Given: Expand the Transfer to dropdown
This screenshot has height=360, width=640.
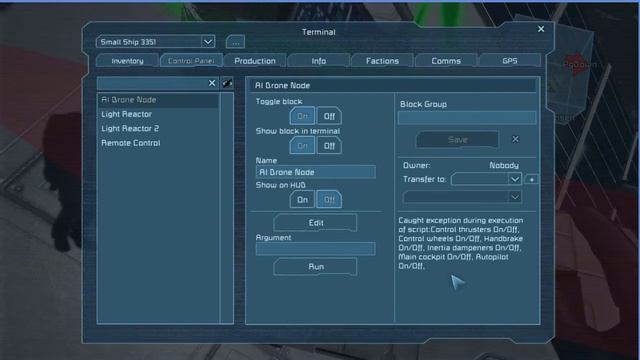Looking at the screenshot, I should click(514, 179).
